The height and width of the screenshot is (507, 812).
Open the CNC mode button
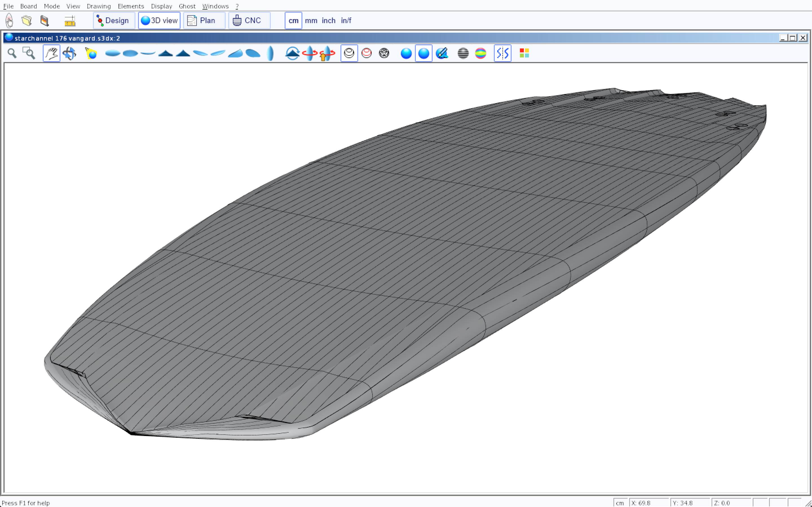click(249, 21)
